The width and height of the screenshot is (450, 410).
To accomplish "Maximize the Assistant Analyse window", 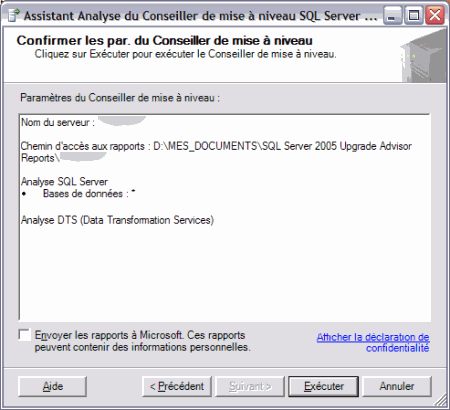I will click(x=414, y=15).
